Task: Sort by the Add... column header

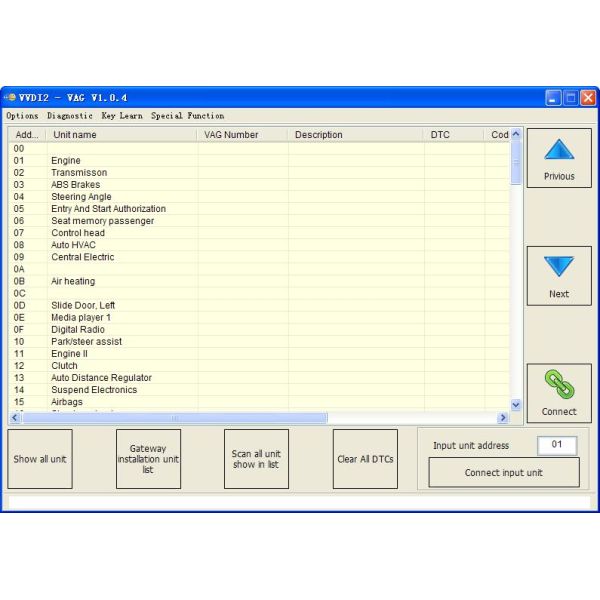Action: click(27, 135)
